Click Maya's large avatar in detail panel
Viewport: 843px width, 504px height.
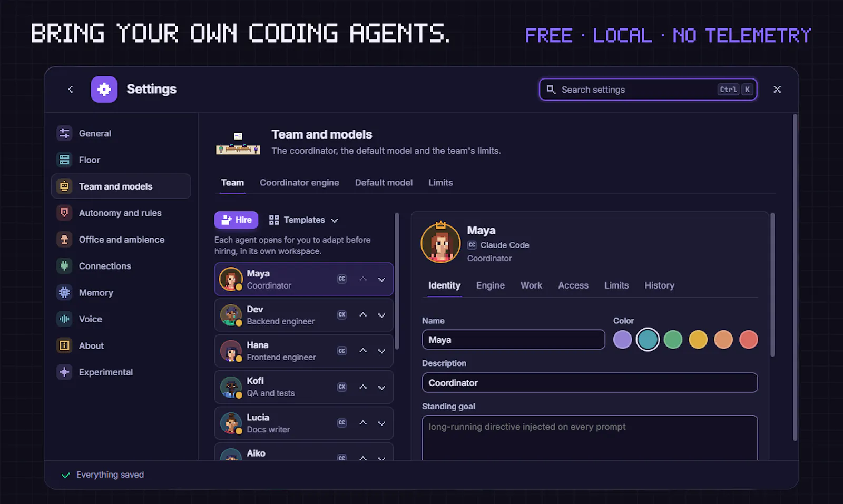click(440, 243)
